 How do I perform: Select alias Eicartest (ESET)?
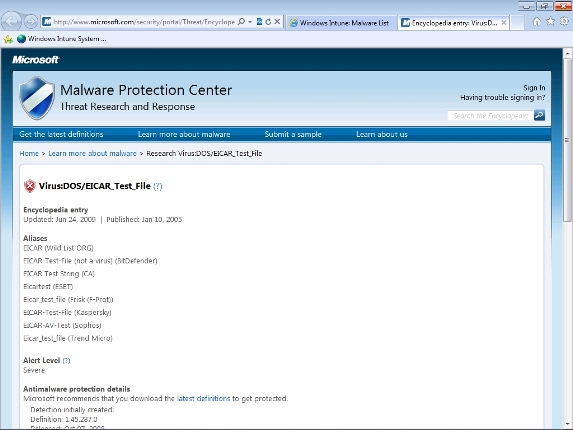[x=48, y=286]
